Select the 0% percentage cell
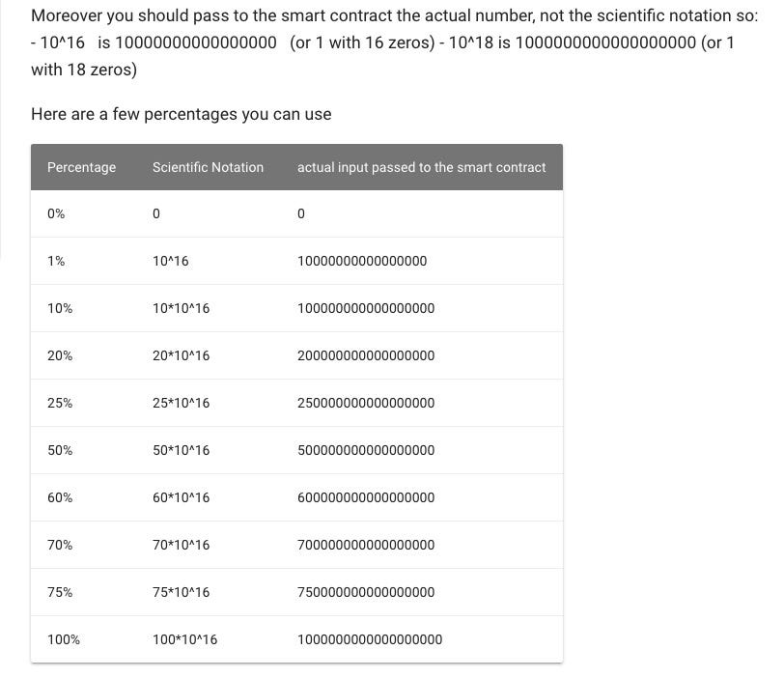 (x=56, y=213)
